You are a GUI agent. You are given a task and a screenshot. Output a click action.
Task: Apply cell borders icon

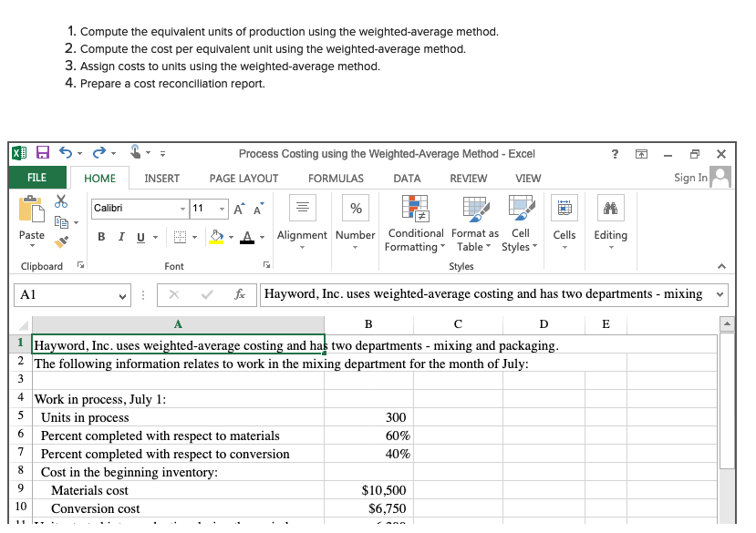[180, 237]
